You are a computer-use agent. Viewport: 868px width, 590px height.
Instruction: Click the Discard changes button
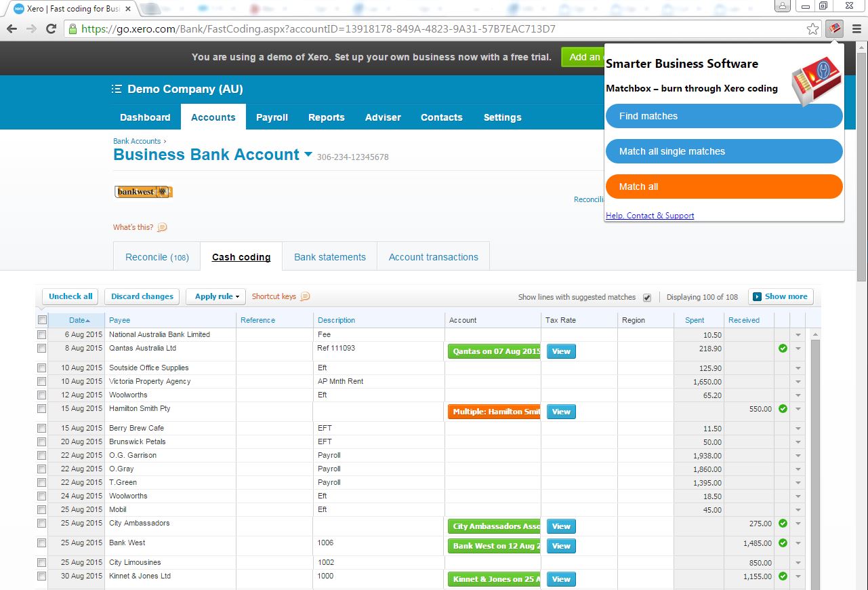[x=142, y=296]
